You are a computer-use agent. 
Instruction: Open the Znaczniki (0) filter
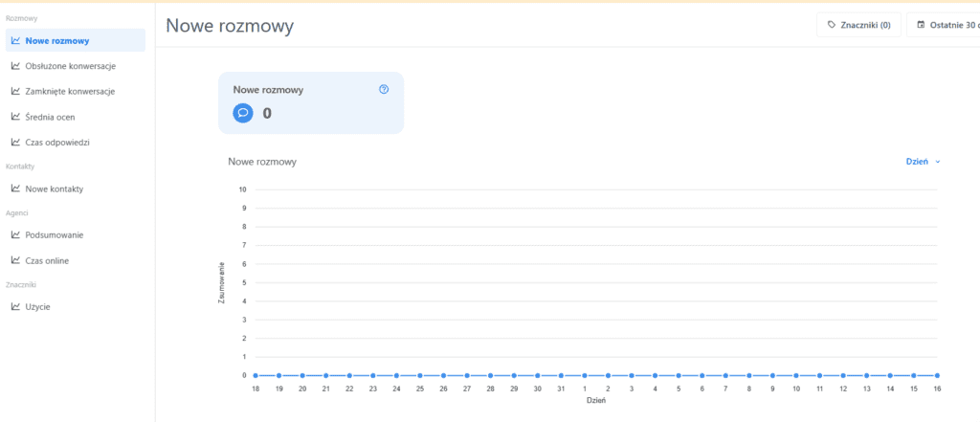point(858,25)
